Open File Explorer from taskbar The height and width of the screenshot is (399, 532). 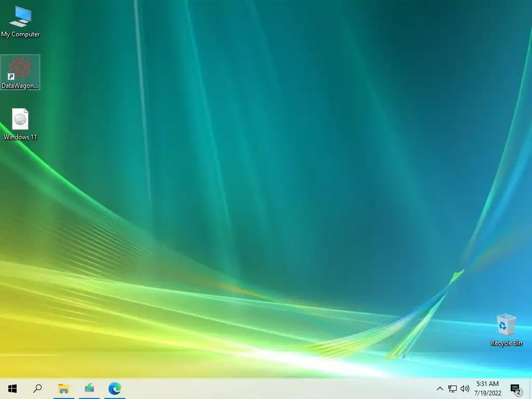[x=63, y=389]
